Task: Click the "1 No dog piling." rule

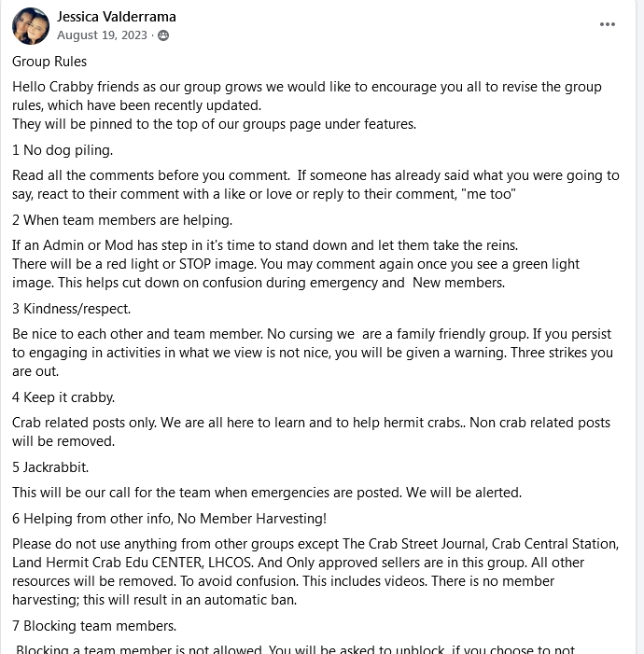Action: (x=63, y=149)
